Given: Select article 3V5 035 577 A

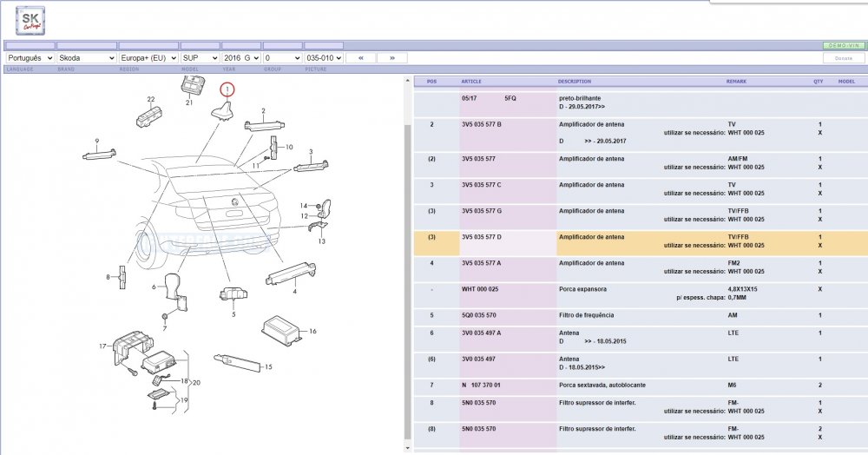Looking at the screenshot, I should (x=482, y=263).
